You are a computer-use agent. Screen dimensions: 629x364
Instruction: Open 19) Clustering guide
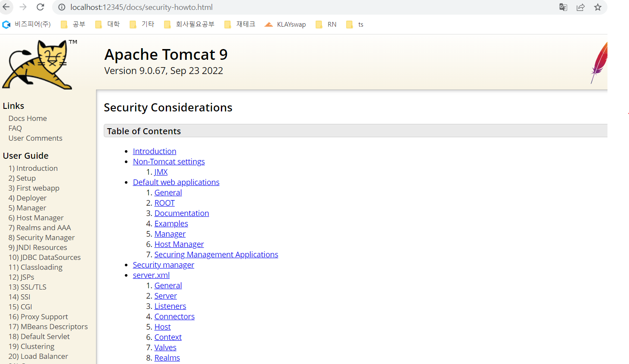[x=31, y=346]
